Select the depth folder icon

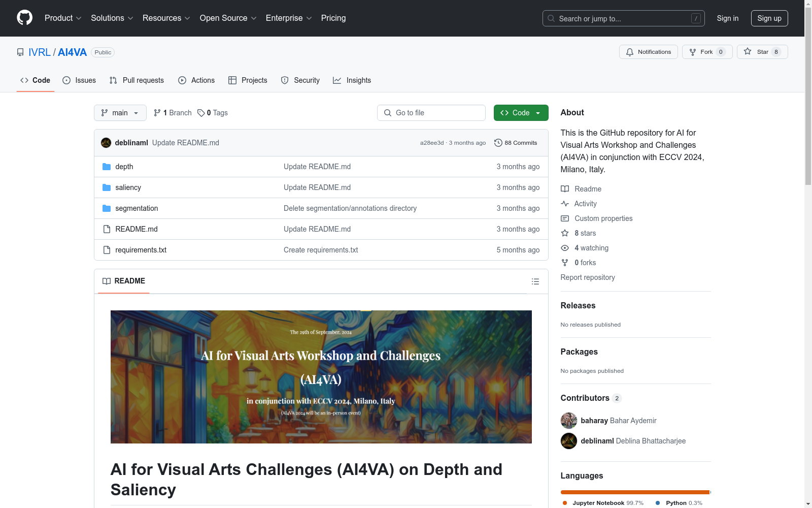(107, 167)
